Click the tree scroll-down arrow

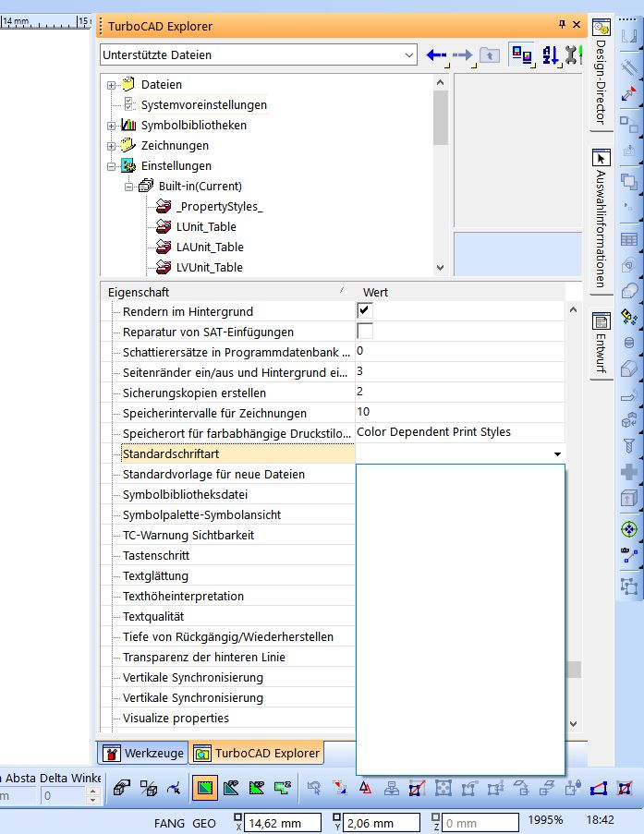click(440, 268)
